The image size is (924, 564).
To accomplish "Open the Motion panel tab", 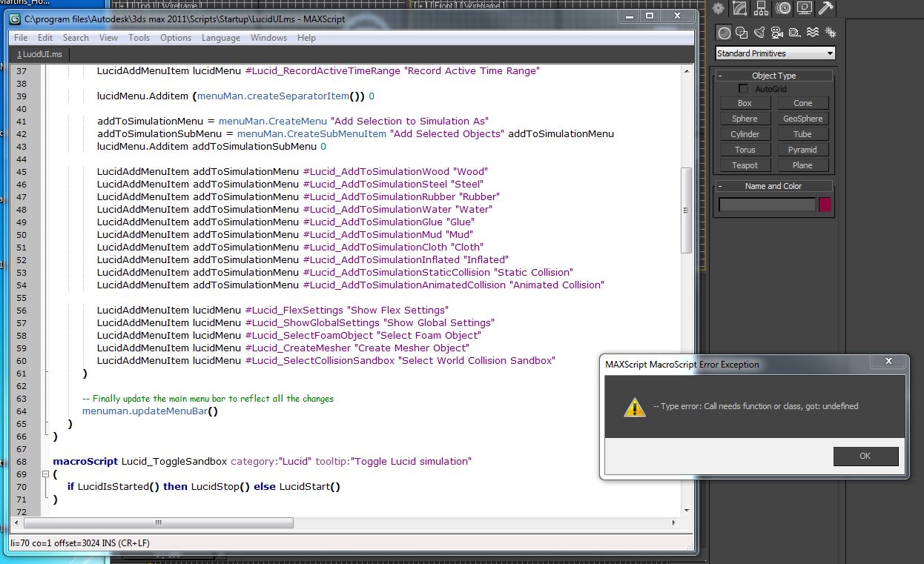I will click(783, 9).
